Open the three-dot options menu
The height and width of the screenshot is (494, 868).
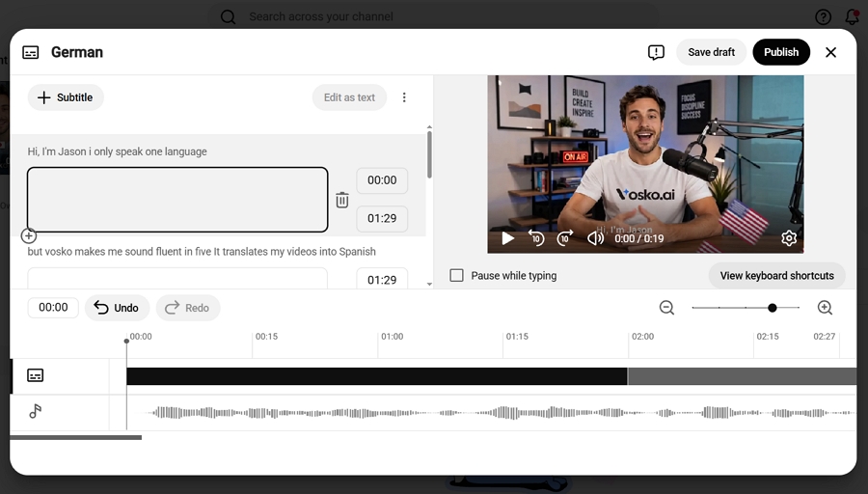(404, 97)
